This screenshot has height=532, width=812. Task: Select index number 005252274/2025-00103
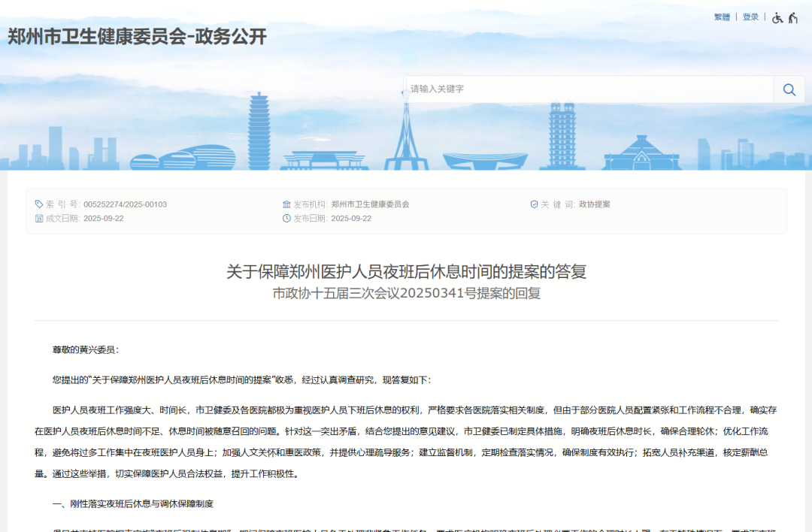point(126,204)
